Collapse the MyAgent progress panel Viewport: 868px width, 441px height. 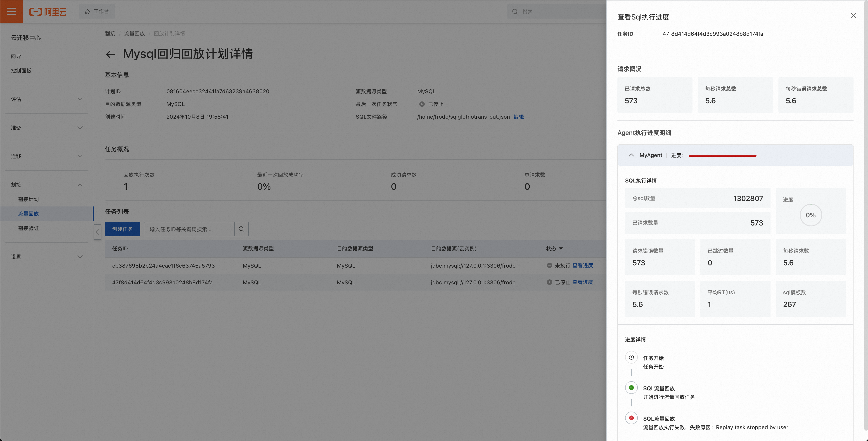coord(631,155)
